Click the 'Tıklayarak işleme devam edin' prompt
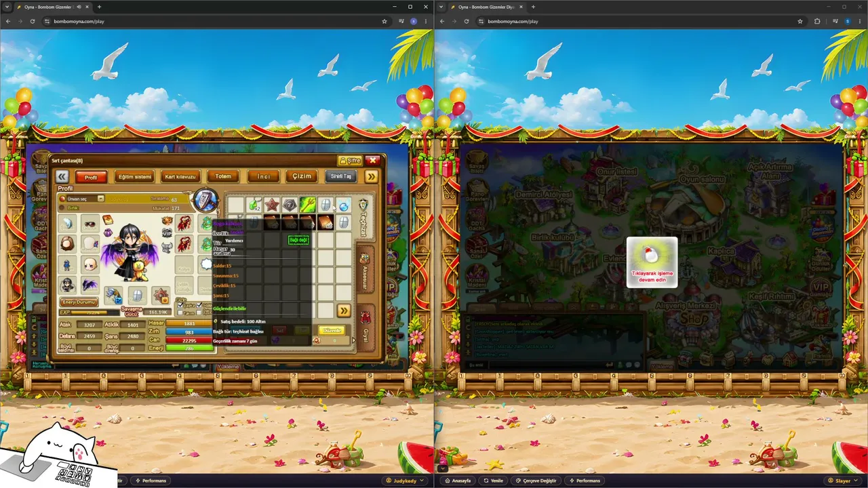Viewport: 868px width, 488px height. pos(652,262)
